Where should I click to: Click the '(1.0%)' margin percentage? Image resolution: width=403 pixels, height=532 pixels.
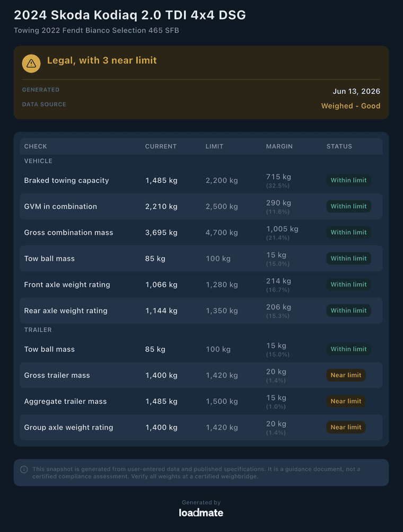click(276, 407)
